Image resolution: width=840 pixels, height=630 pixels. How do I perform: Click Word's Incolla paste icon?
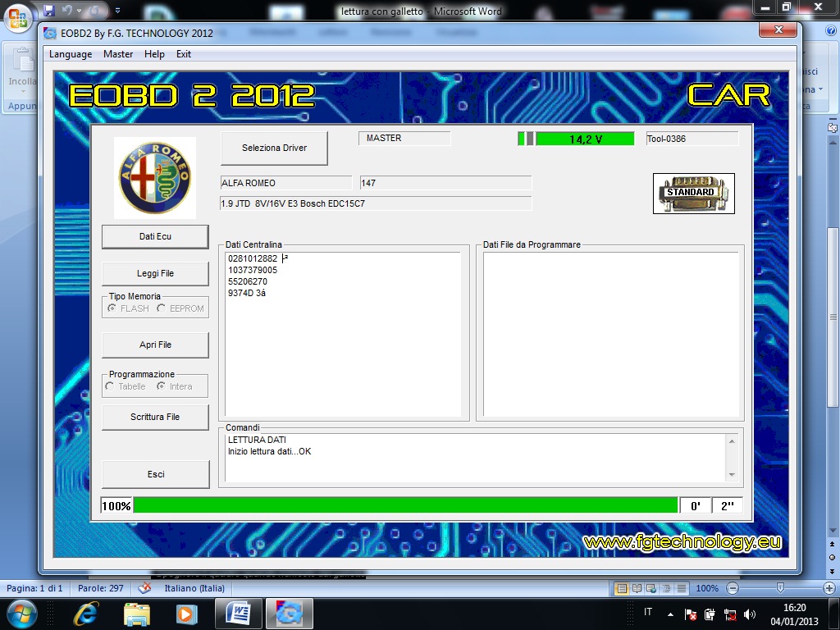point(22,60)
